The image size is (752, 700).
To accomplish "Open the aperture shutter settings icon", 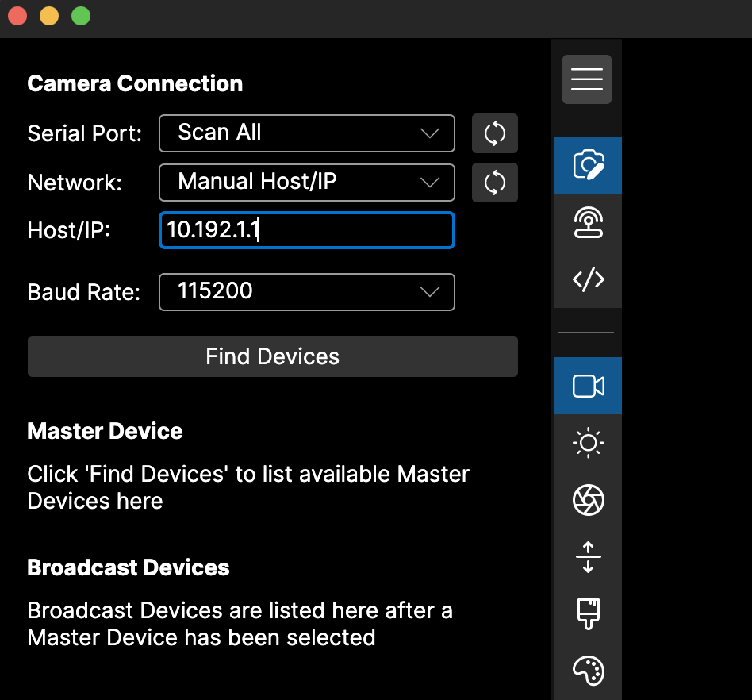I will tap(588, 500).
